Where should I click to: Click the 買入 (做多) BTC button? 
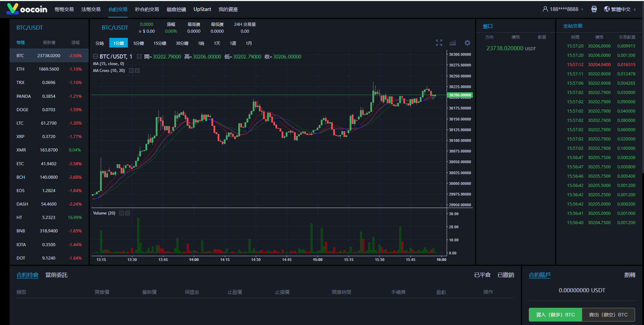[x=555, y=315]
